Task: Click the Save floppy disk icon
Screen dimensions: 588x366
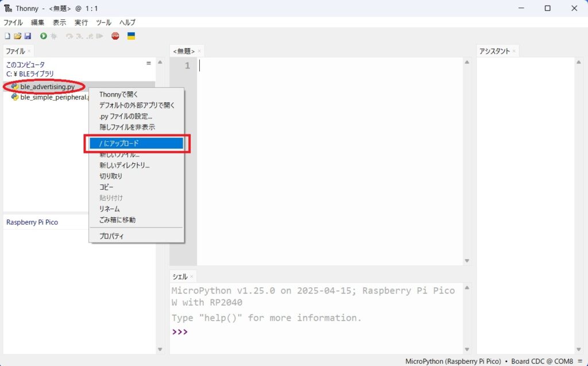Action: point(27,36)
